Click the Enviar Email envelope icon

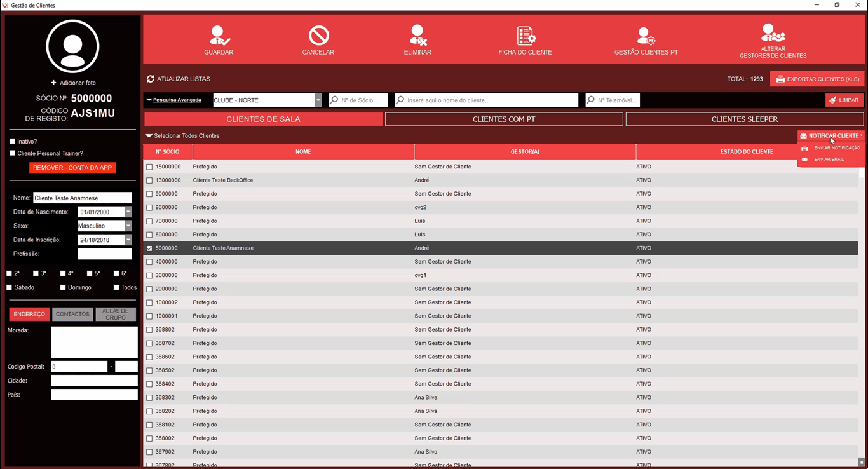(x=804, y=160)
